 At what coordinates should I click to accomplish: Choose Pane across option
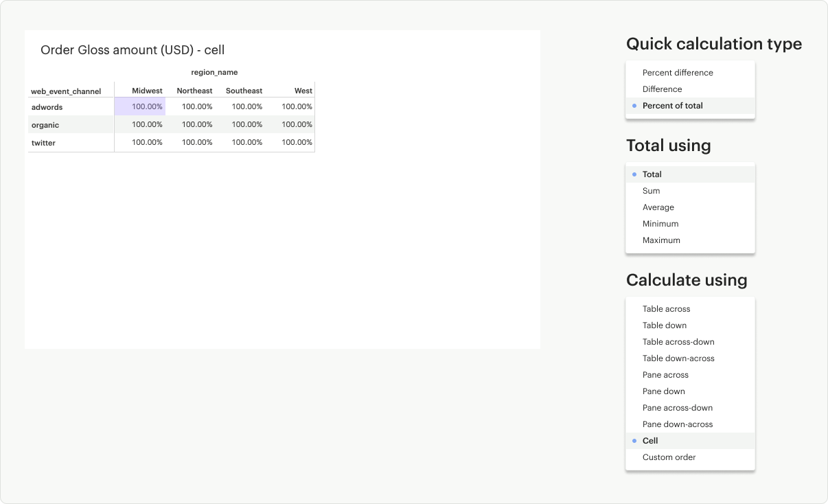[x=665, y=375]
